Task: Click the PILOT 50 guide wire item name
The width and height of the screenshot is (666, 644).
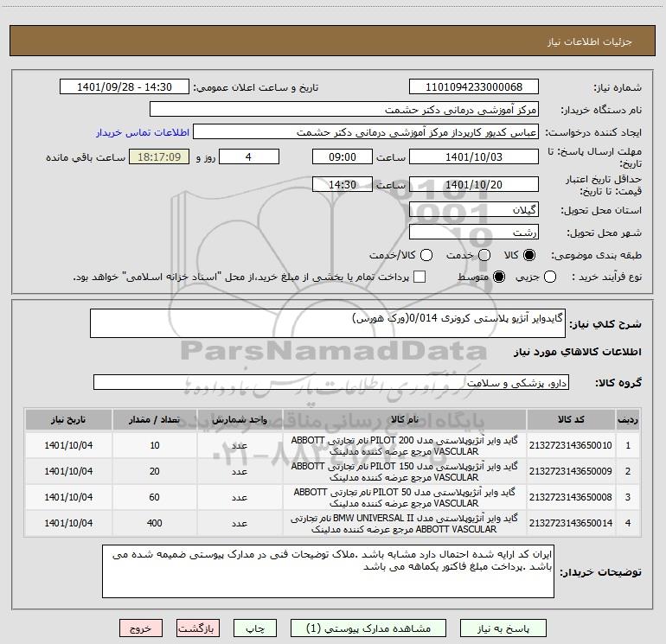Action: click(405, 498)
